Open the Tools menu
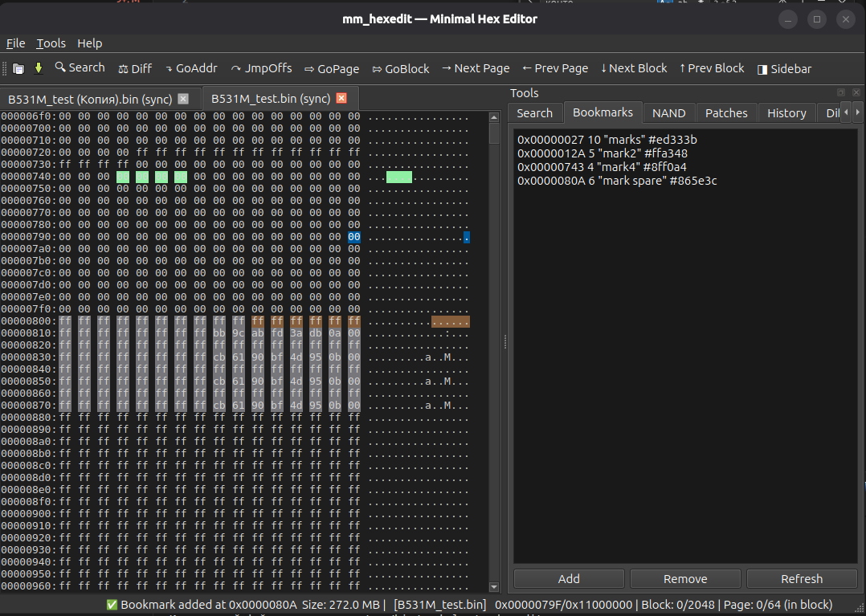This screenshot has width=866, height=616. pyautogui.click(x=51, y=43)
